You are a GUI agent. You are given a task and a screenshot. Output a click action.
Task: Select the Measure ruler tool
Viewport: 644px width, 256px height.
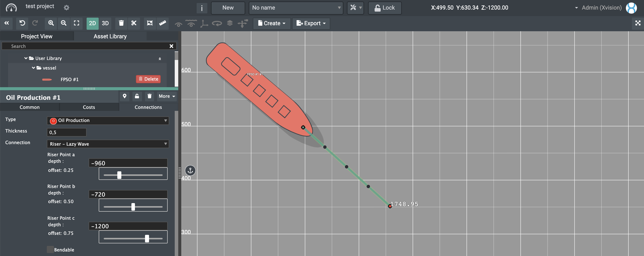click(162, 23)
